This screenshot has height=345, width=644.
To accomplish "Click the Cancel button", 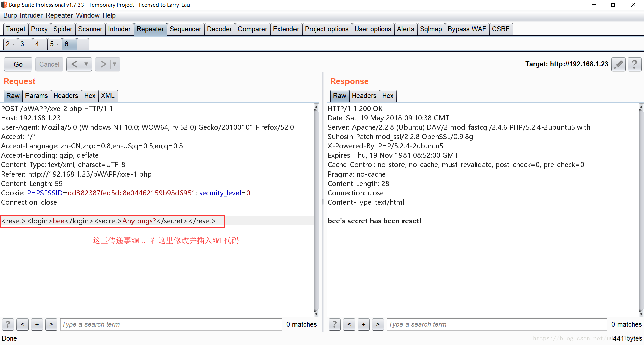I will coord(49,64).
